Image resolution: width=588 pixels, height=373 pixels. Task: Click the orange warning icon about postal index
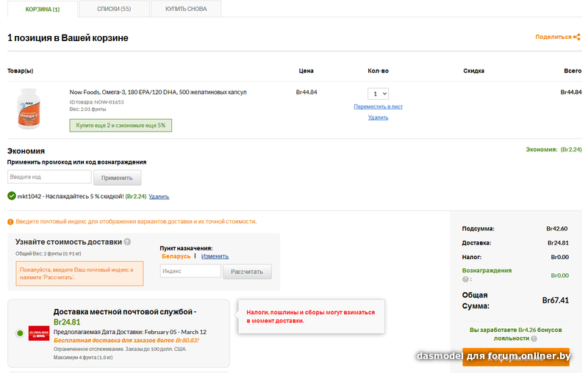[x=11, y=221]
